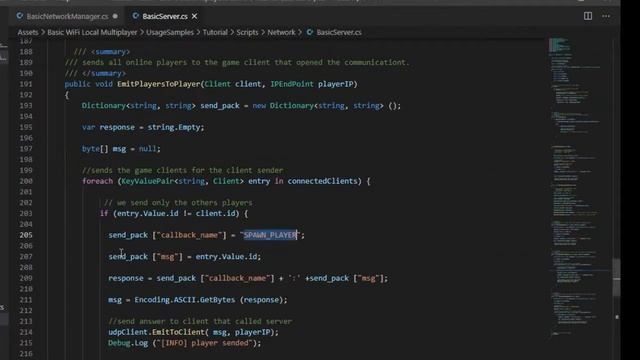Click the unsaved dot on BasicNetworkManager.cs tab

coord(115,16)
